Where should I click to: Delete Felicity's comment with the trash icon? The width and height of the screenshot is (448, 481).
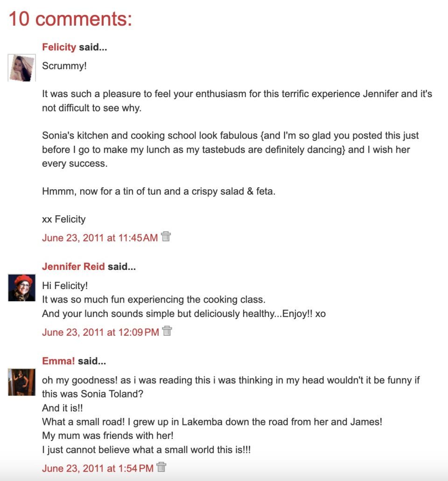point(166,237)
